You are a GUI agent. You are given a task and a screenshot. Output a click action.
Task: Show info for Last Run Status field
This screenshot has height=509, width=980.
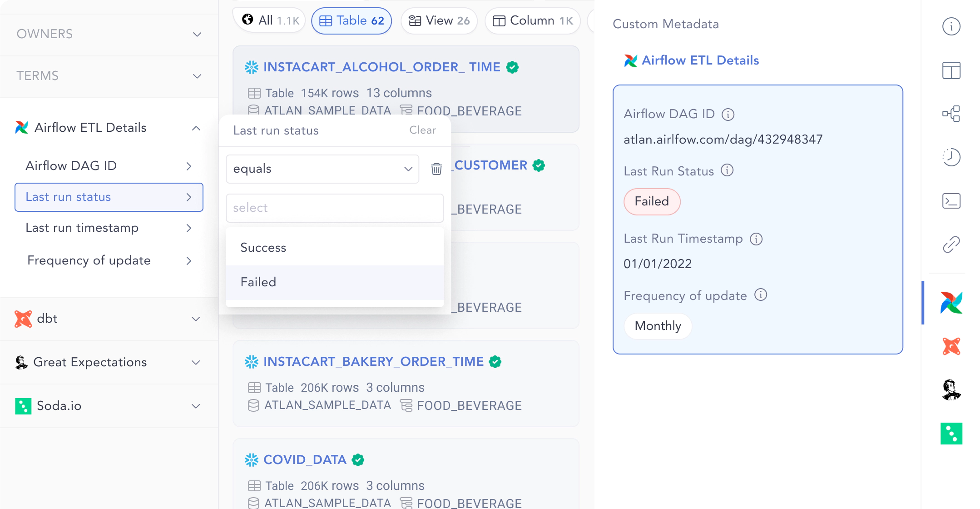(727, 170)
